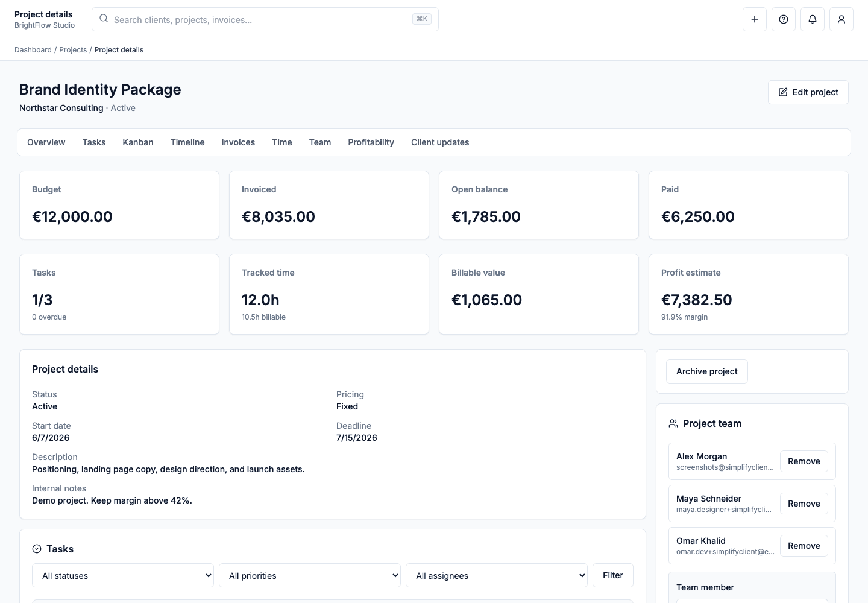Click the Team member label
This screenshot has width=868, height=603.
705,587
